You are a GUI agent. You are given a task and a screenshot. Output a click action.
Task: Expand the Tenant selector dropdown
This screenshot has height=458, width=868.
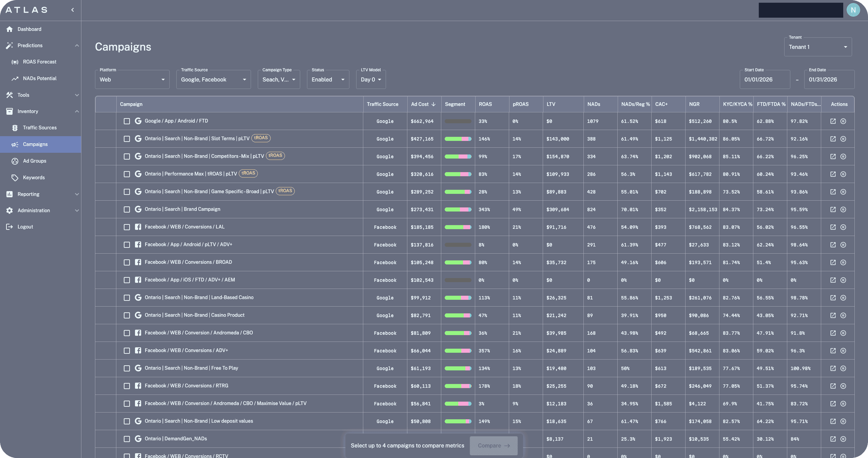pyautogui.click(x=817, y=47)
